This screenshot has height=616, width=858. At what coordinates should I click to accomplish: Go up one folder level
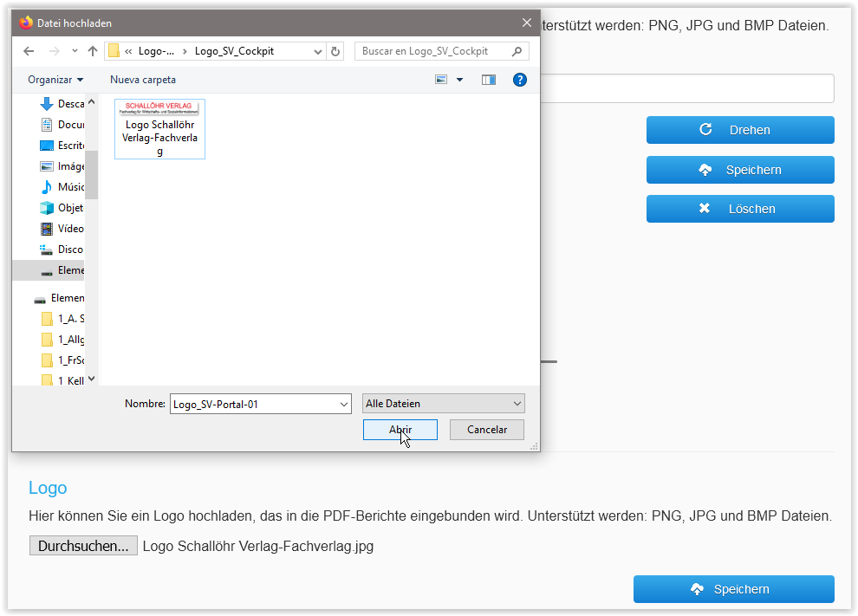coord(93,51)
